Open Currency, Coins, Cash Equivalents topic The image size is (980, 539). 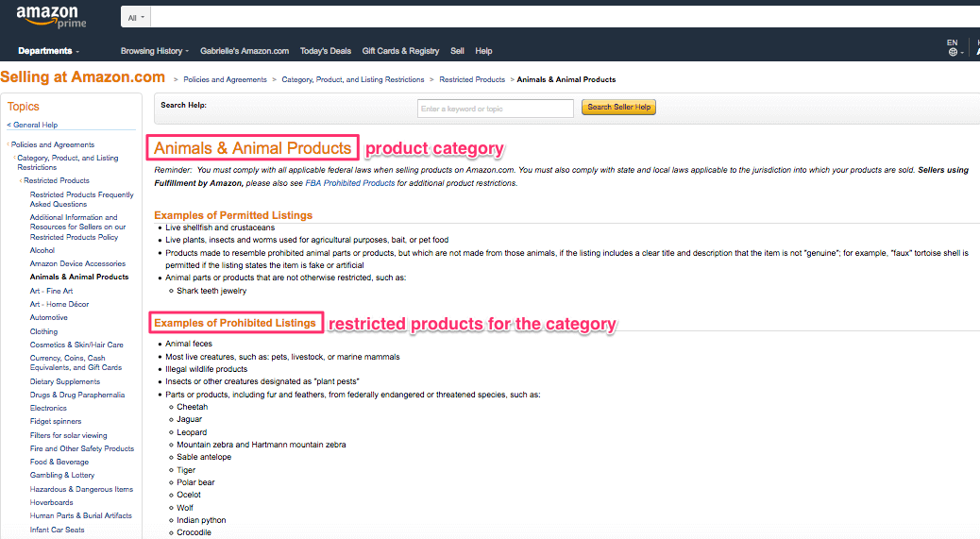pyautogui.click(x=76, y=362)
